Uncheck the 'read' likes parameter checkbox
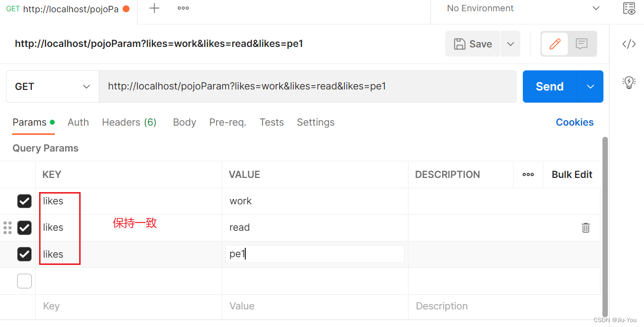Viewport: 644px width, 327px height. (24, 227)
